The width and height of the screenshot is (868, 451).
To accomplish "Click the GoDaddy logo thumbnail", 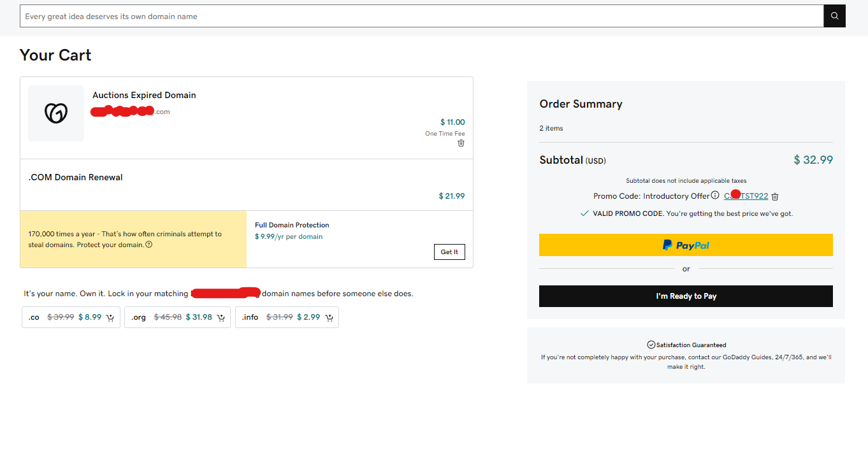I will (x=56, y=113).
